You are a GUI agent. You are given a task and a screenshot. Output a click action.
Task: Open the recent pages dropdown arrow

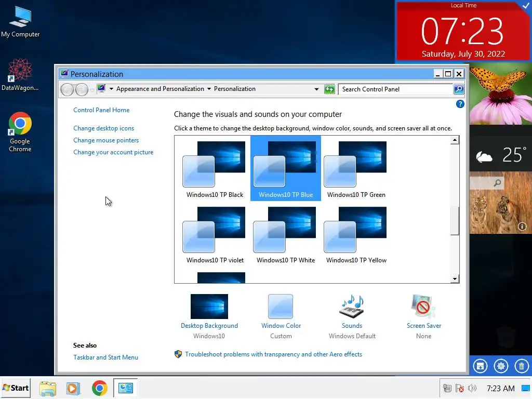pos(92,90)
